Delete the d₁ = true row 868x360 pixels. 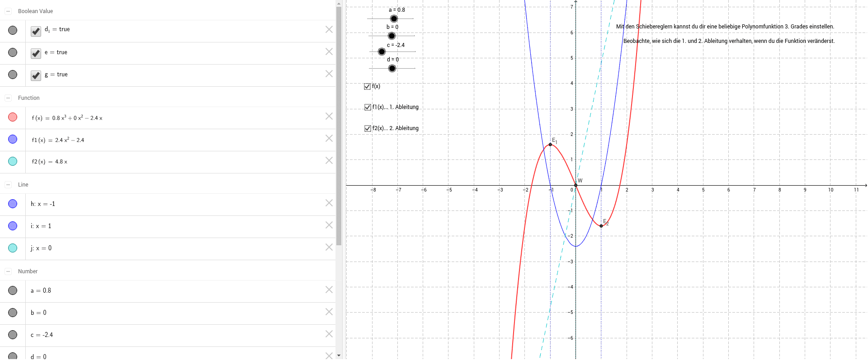pyautogui.click(x=329, y=29)
